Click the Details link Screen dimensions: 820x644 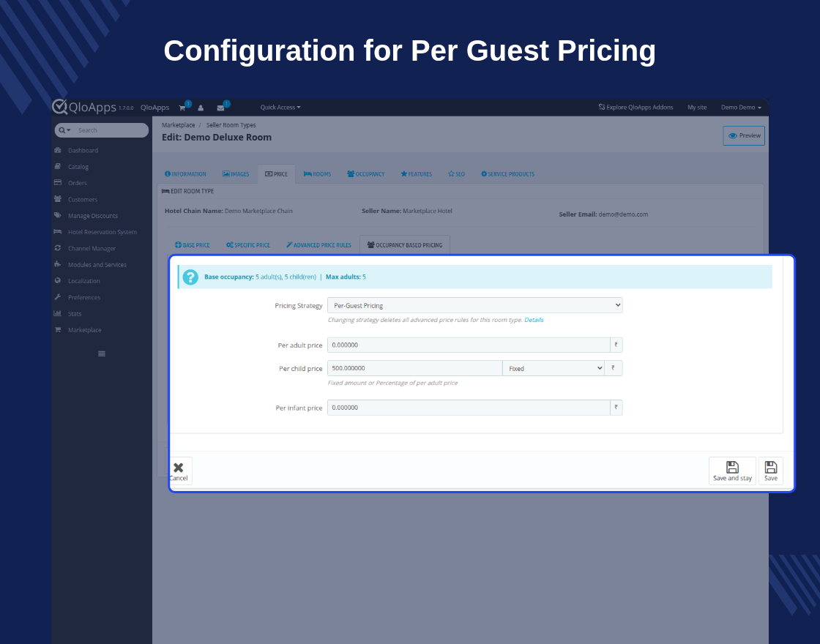tap(534, 320)
